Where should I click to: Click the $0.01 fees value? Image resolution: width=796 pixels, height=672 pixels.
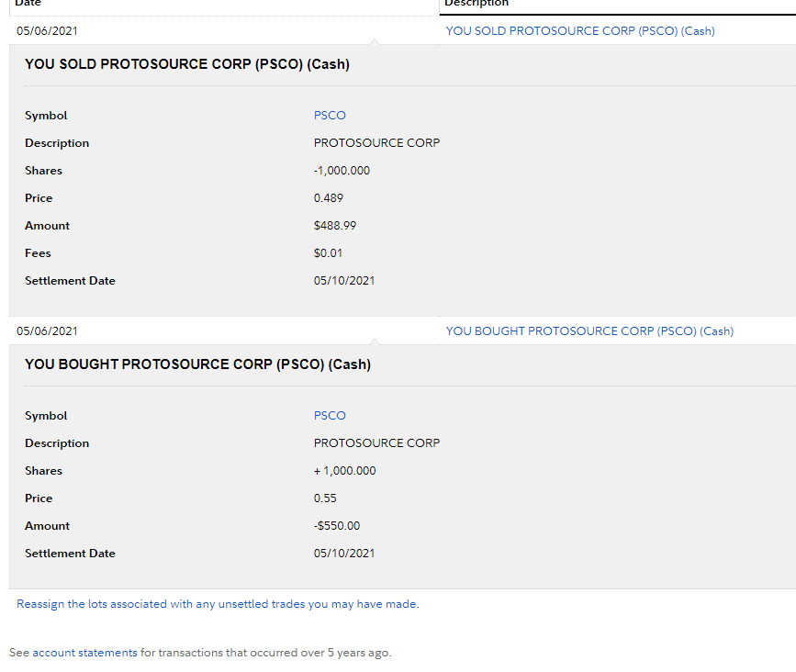coord(328,253)
